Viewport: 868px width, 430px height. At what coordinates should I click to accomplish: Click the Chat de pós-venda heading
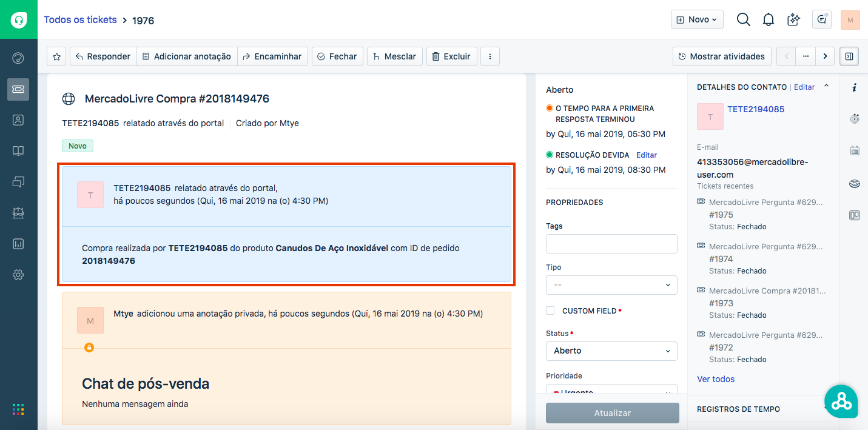point(146,383)
